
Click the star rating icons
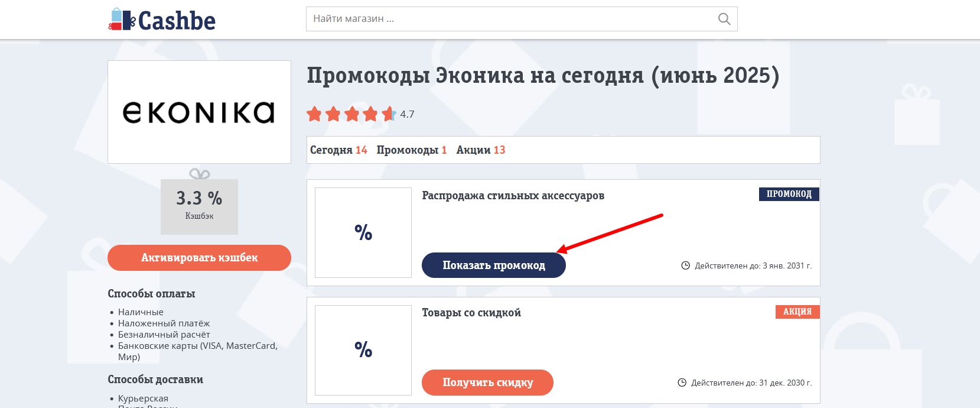pyautogui.click(x=351, y=114)
